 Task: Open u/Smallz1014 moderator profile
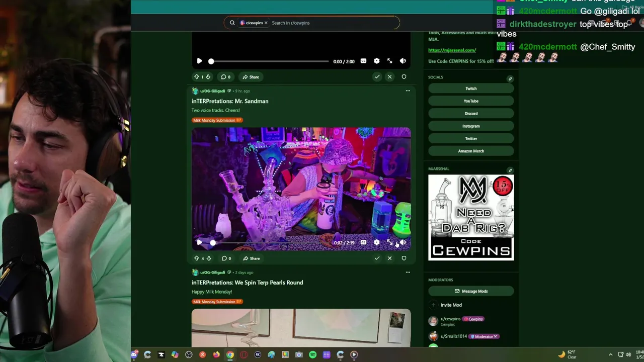(x=454, y=336)
